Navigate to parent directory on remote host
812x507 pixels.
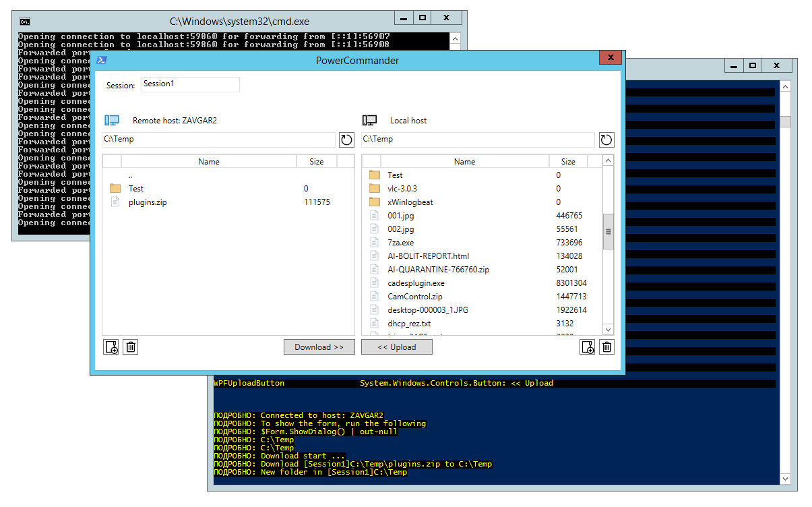click(x=130, y=175)
